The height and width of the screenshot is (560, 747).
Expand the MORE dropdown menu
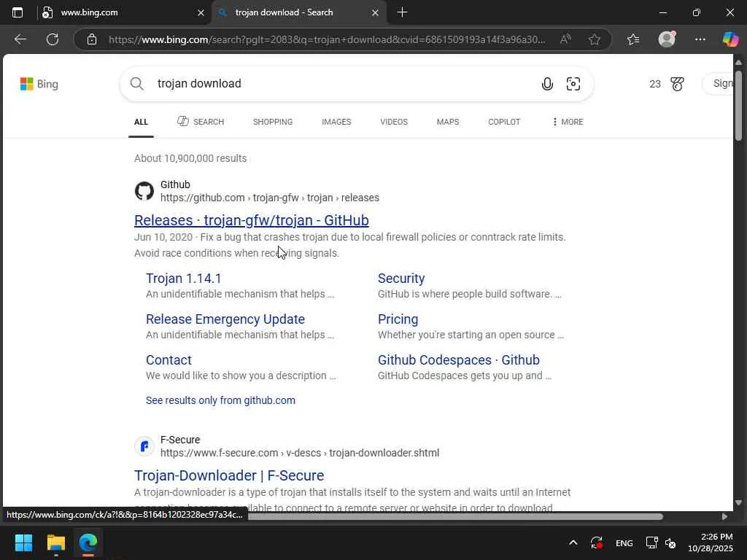pos(568,122)
